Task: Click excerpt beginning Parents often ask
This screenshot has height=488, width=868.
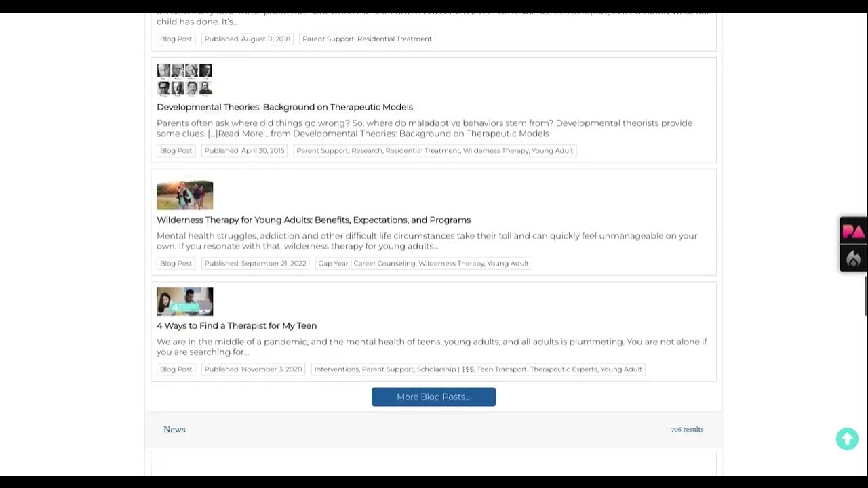Action: (x=425, y=128)
